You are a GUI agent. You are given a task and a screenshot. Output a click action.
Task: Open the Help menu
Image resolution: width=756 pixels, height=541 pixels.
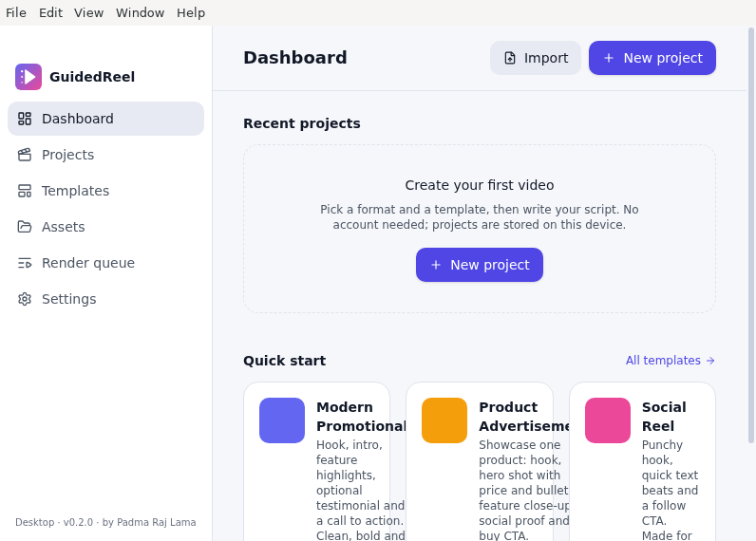coord(191,12)
